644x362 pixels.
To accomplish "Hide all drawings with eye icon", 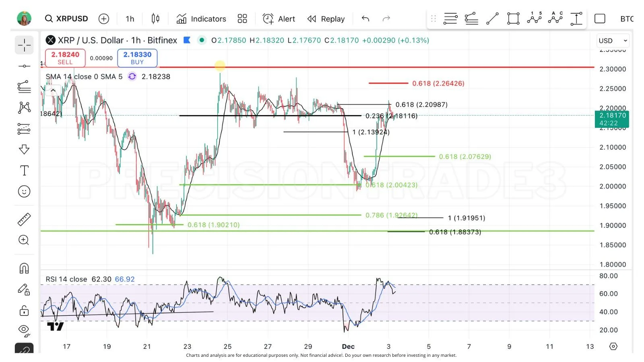I will pos(24,330).
